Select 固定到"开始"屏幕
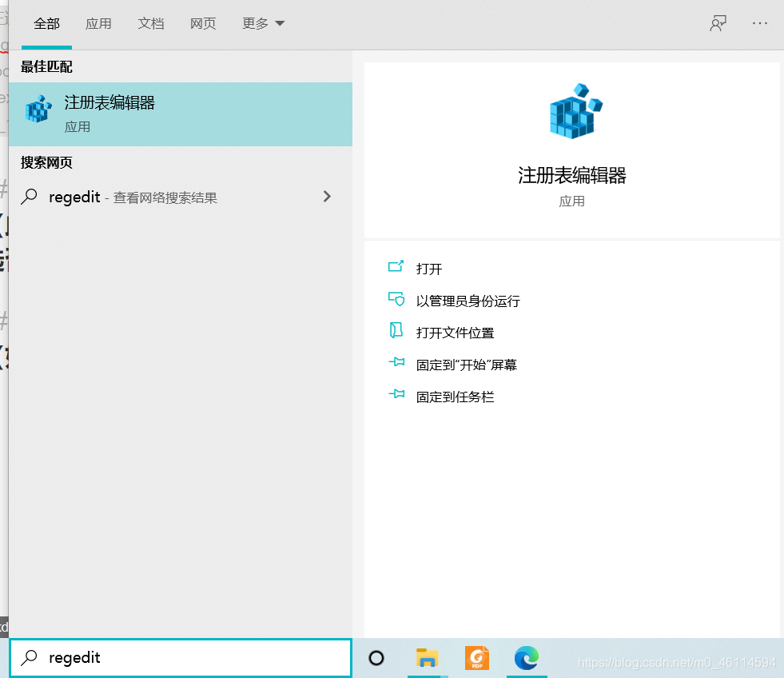The width and height of the screenshot is (784, 678). (467, 365)
